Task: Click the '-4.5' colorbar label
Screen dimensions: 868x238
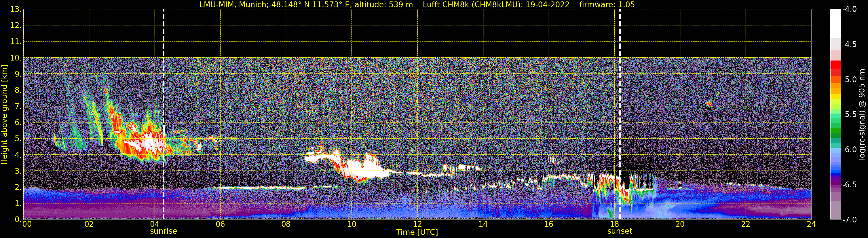Action: pyautogui.click(x=850, y=44)
